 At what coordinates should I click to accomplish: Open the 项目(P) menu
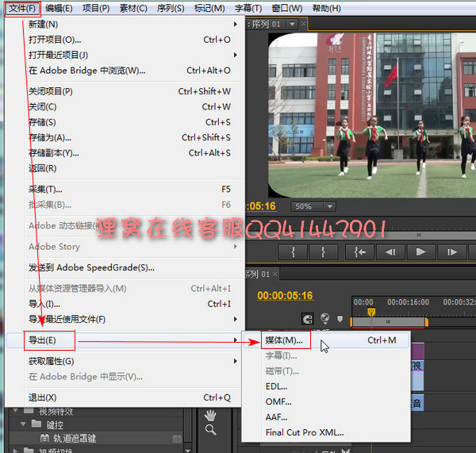[x=96, y=8]
